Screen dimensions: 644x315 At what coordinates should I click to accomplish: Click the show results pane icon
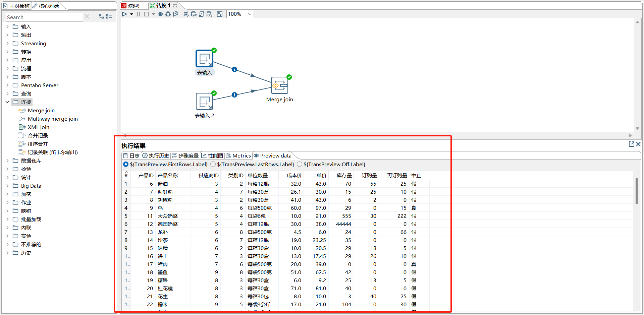coord(220,14)
